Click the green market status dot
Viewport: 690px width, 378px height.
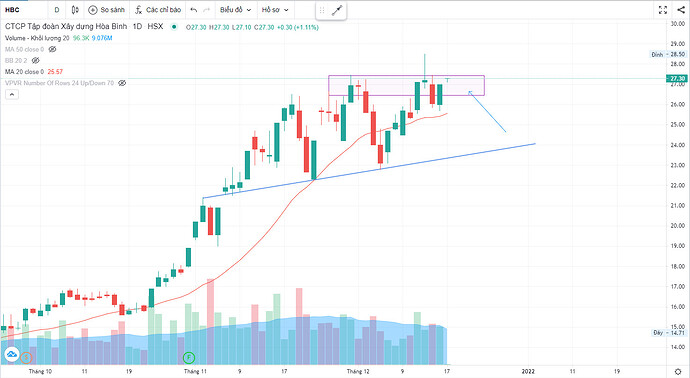point(174,27)
